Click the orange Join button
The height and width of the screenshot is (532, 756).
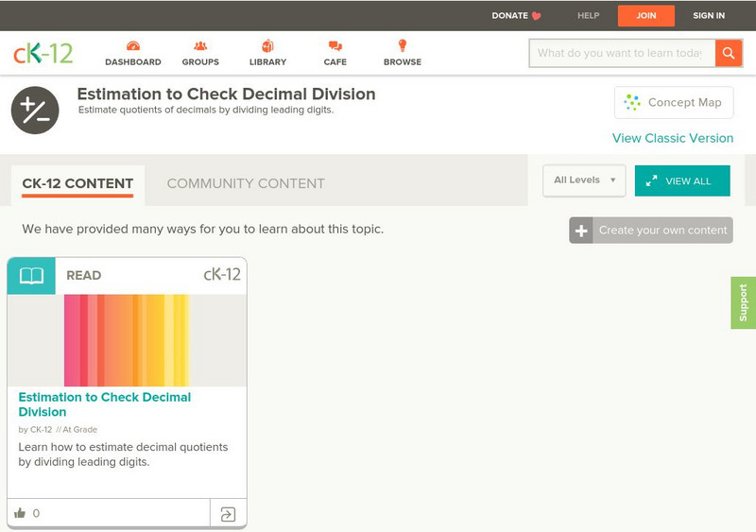coord(646,15)
